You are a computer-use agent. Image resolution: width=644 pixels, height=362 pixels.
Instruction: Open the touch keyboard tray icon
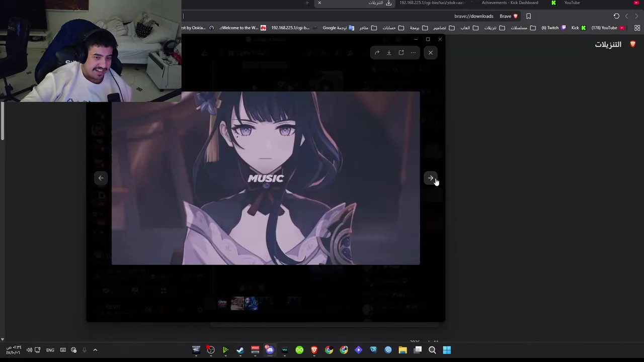coord(63,350)
